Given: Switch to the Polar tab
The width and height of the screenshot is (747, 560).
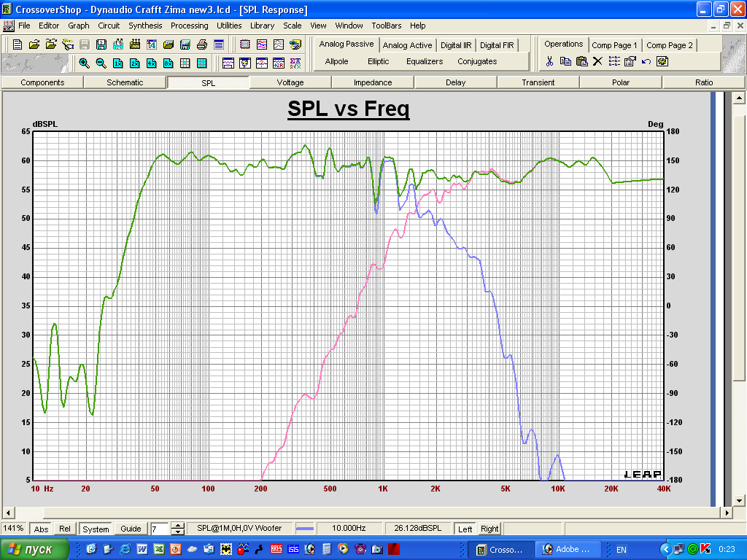Looking at the screenshot, I should [x=621, y=82].
